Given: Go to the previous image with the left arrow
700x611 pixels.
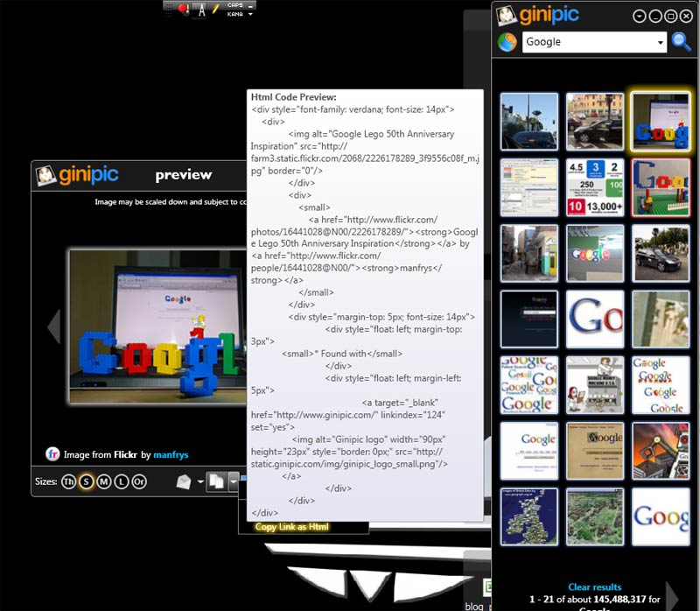Looking at the screenshot, I should click(54, 327).
